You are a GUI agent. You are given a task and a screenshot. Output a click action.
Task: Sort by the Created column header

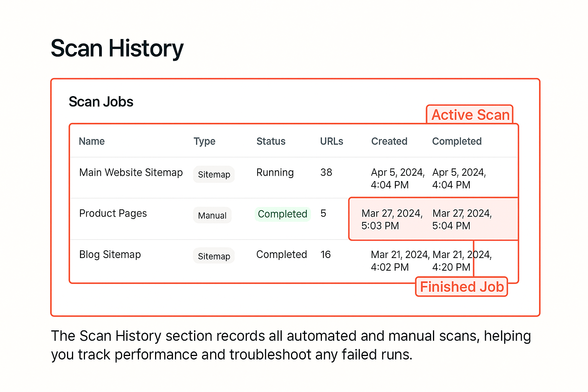coord(389,141)
